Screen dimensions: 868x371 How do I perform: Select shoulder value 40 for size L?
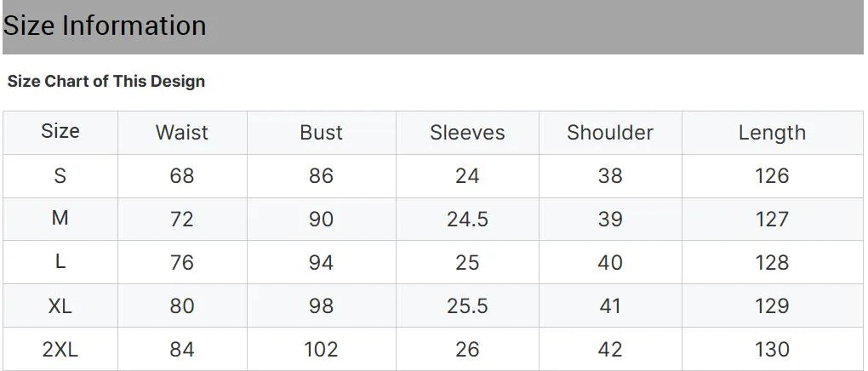tap(610, 262)
